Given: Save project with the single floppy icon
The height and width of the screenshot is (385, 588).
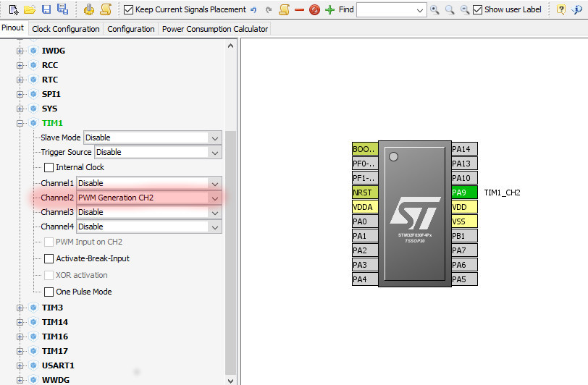Looking at the screenshot, I should click(46, 9).
